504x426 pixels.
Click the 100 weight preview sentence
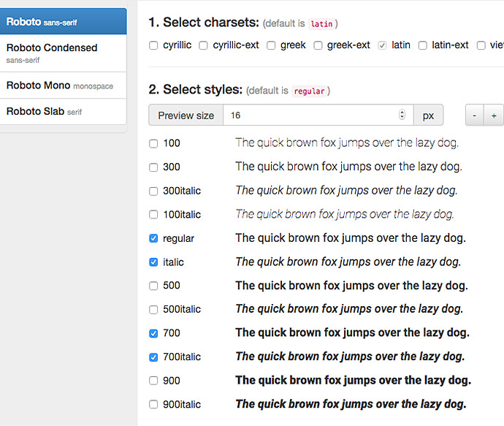pyautogui.click(x=347, y=142)
